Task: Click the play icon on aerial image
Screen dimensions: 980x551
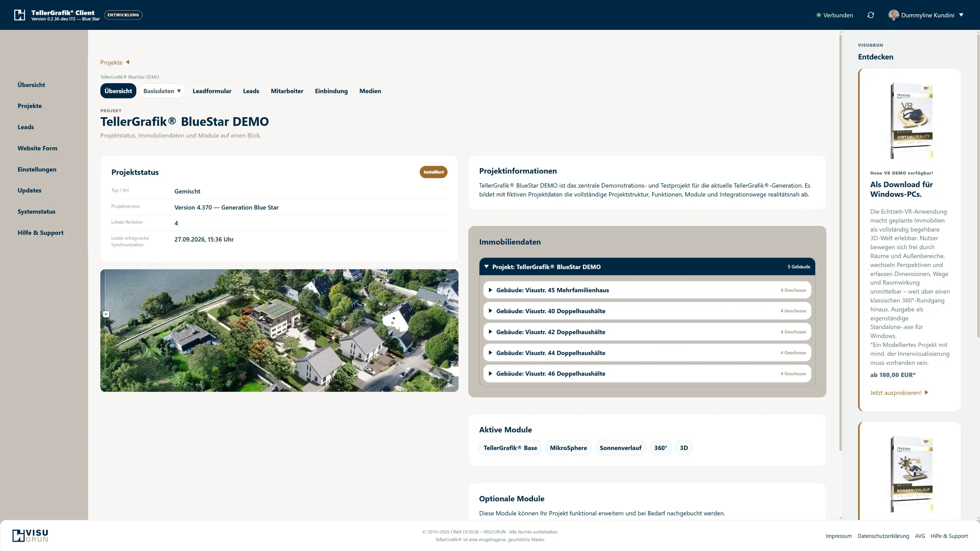Action: (106, 314)
